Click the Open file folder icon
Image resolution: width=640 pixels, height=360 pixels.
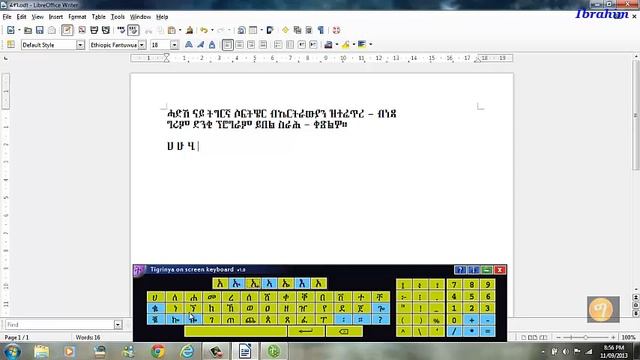click(x=28, y=30)
